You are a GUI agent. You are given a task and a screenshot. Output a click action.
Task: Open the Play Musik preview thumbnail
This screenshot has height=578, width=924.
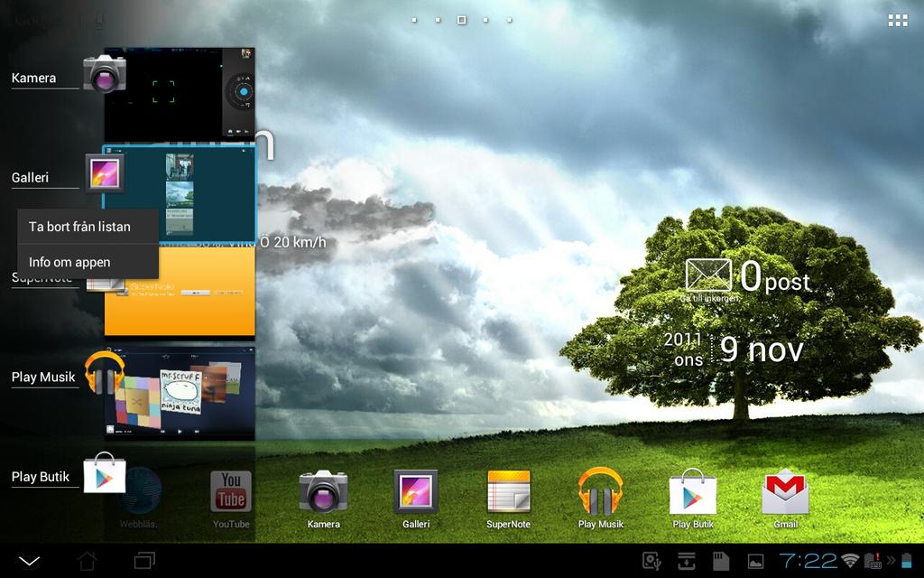[x=180, y=393]
